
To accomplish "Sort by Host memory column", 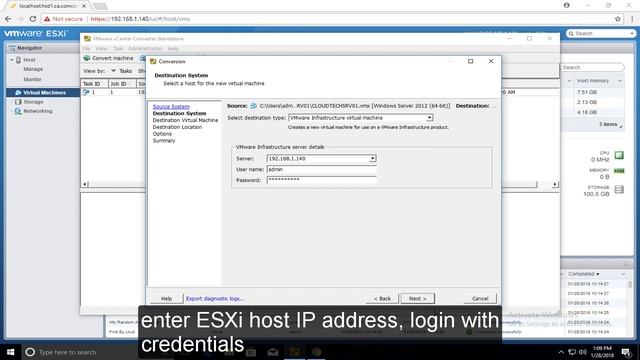I will (593, 81).
